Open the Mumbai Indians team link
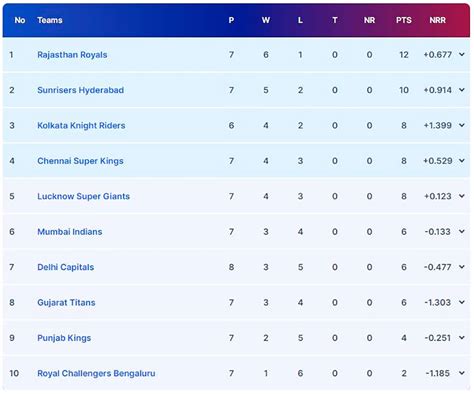Image resolution: width=474 pixels, height=394 pixels. [x=70, y=232]
